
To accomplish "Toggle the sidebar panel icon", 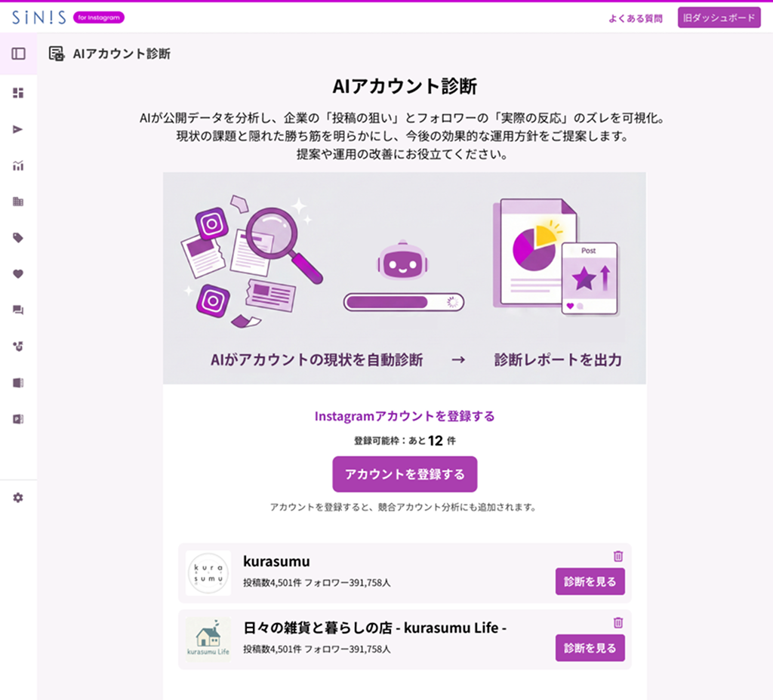I will (18, 54).
